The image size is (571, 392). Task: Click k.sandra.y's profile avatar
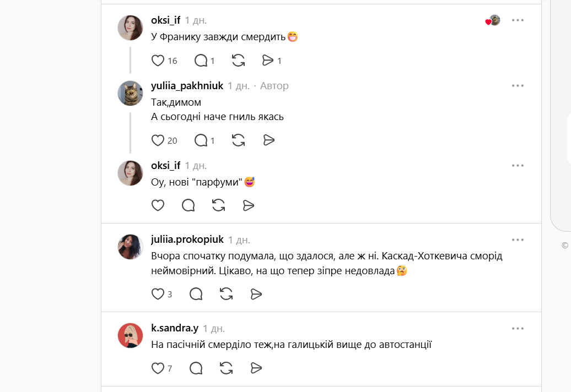[x=131, y=335]
